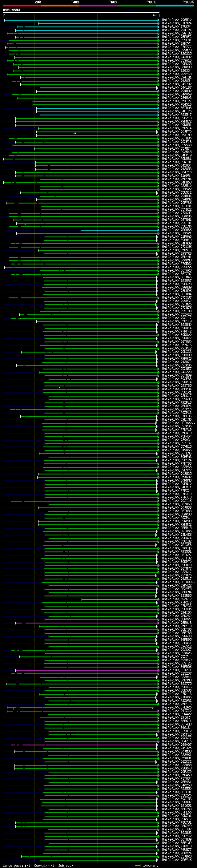Select hit UniRef100_Q41325
The image size is (197, 868).
click(176, 749)
